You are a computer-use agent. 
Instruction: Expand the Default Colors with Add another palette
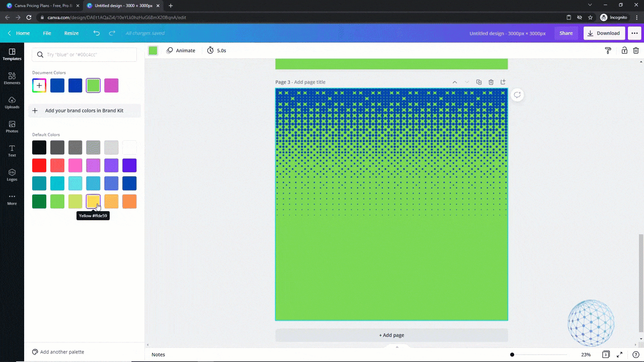[58, 351]
